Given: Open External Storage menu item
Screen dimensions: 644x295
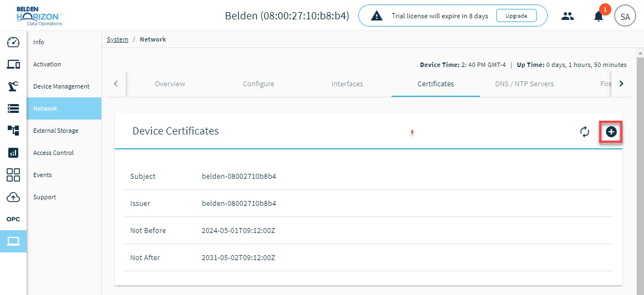Looking at the screenshot, I should [x=64, y=131].
